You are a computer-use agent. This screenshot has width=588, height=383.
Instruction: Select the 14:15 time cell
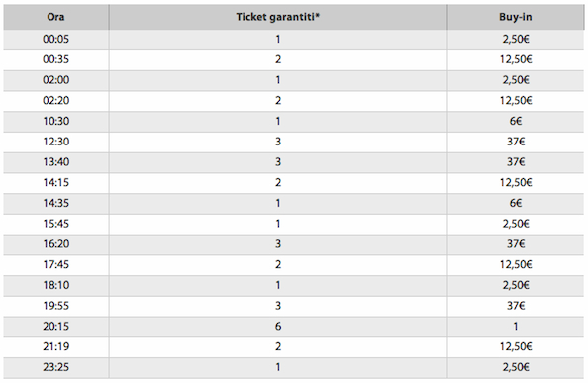tap(55, 182)
